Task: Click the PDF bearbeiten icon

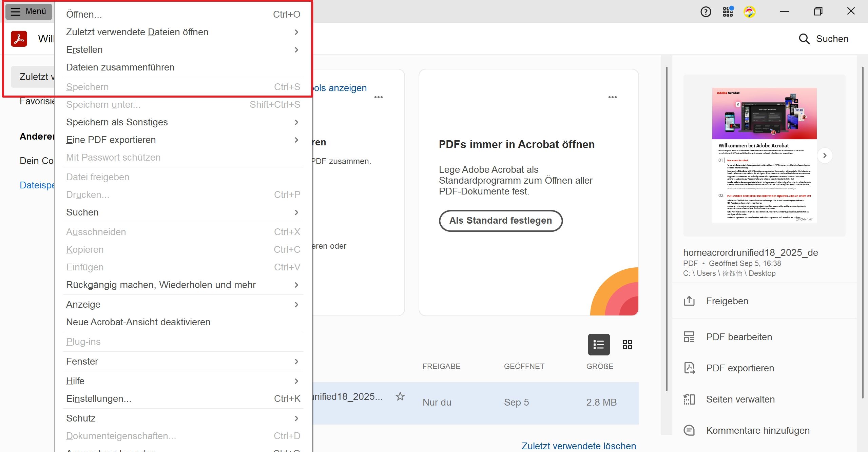Action: (689, 337)
